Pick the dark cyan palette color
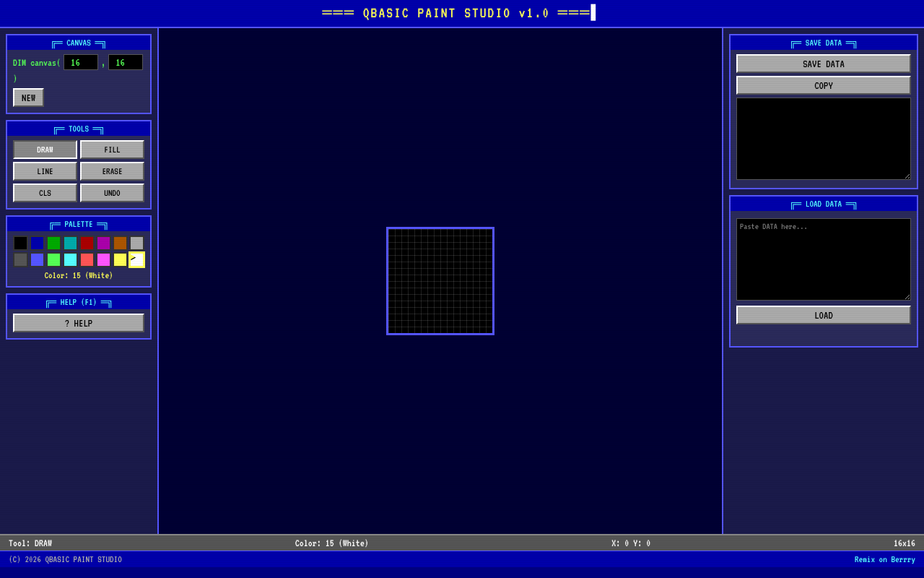Image resolution: width=924 pixels, height=578 pixels. (70, 243)
